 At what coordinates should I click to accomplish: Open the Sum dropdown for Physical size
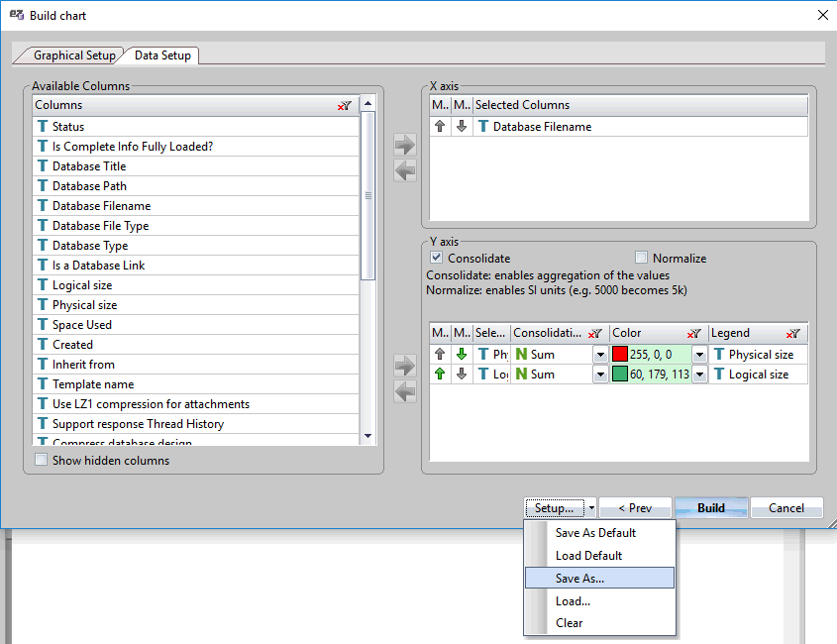(600, 355)
